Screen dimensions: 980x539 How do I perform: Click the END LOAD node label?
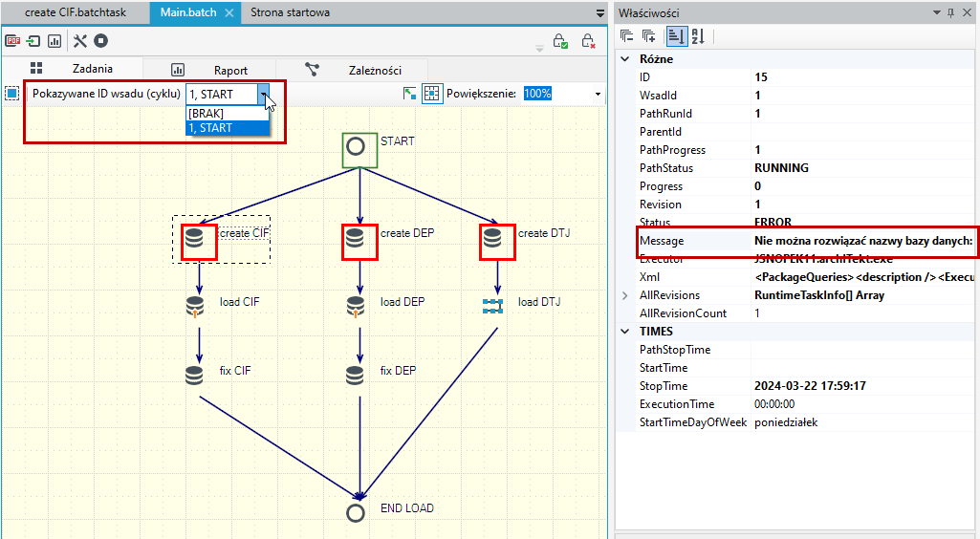pyautogui.click(x=407, y=508)
